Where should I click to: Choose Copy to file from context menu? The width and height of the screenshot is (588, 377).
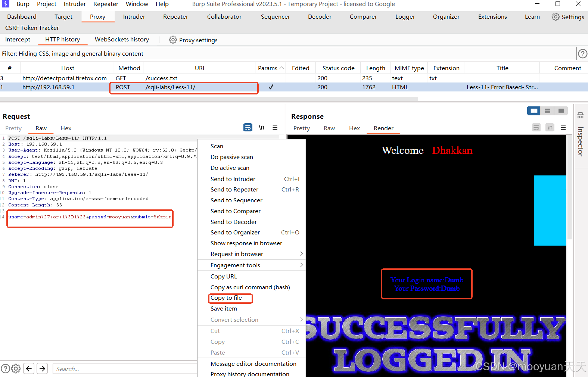[252, 298]
